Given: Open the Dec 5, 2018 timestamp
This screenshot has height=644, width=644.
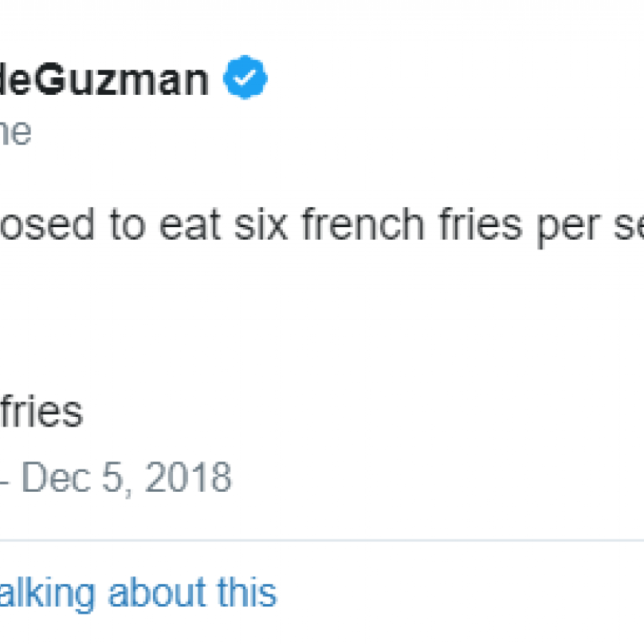Looking at the screenshot, I should tap(126, 477).
